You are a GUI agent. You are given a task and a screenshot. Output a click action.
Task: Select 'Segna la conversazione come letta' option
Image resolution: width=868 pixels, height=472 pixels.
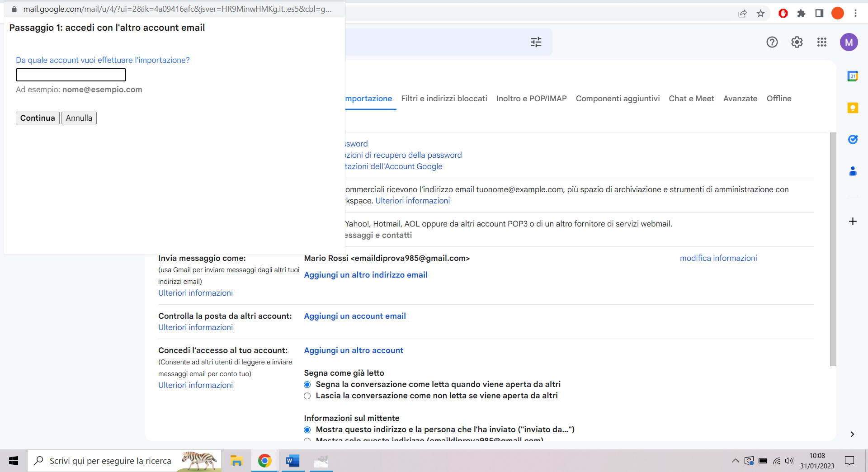(307, 384)
